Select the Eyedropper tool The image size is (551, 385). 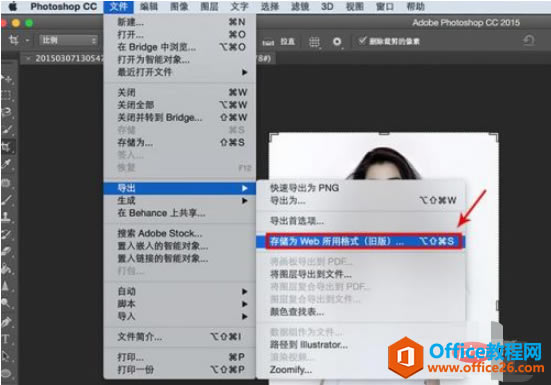7,164
